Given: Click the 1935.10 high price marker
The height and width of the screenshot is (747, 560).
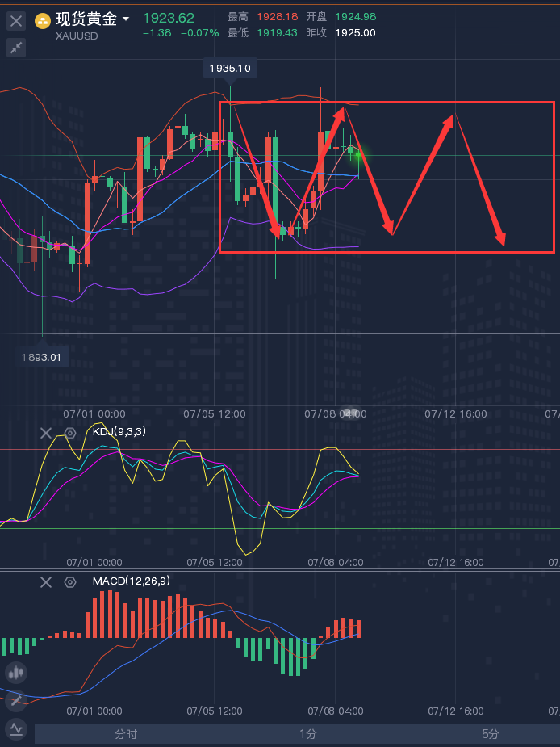Looking at the screenshot, I should coord(229,69).
